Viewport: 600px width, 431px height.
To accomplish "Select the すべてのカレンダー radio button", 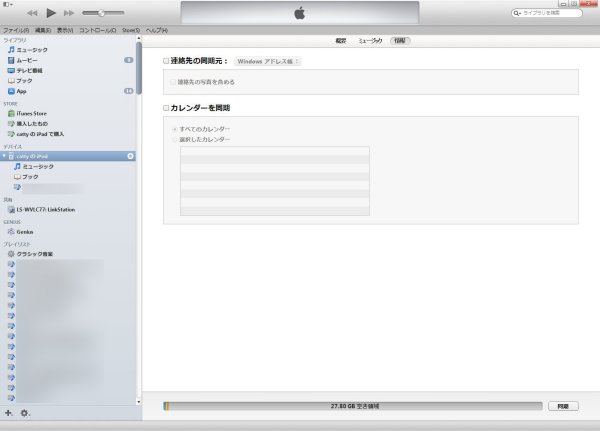I will pyautogui.click(x=174, y=129).
